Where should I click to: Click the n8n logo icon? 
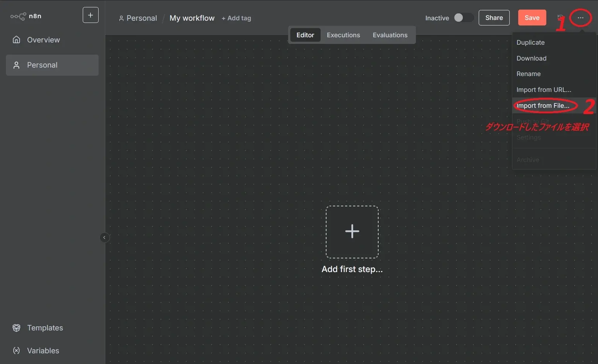[18, 16]
